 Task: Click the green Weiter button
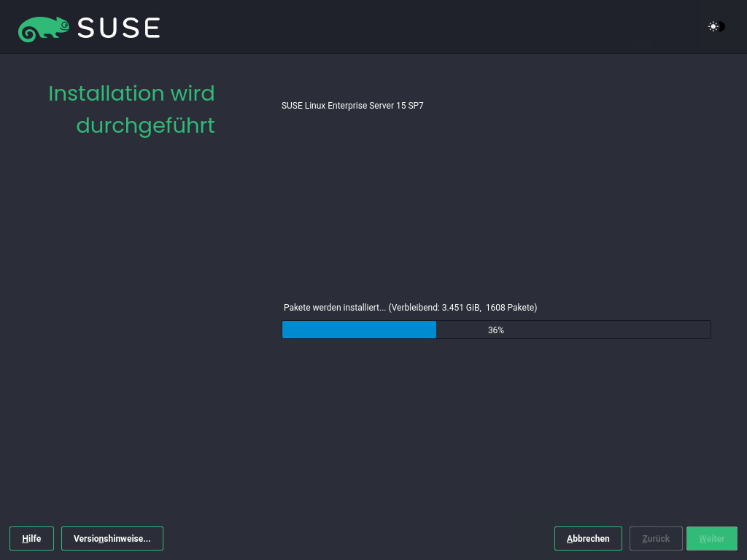[712, 539]
